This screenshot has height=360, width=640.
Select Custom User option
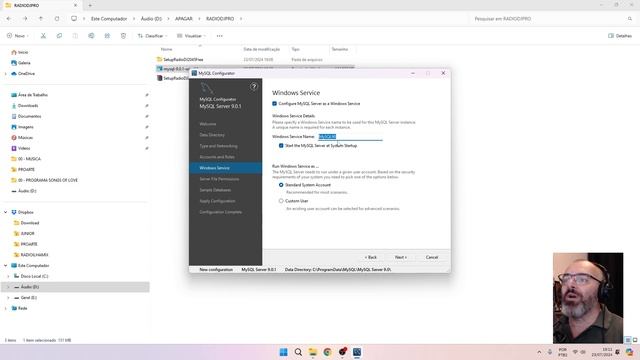point(281,201)
